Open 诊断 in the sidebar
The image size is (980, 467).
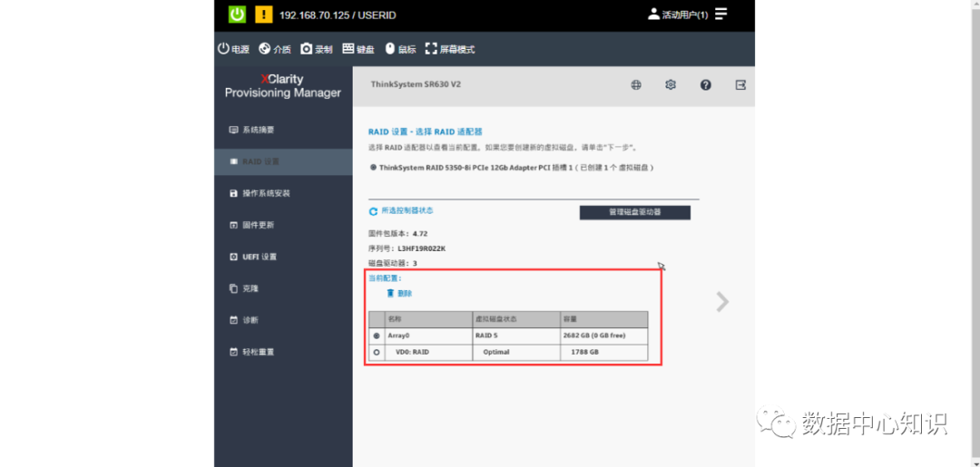(283, 320)
